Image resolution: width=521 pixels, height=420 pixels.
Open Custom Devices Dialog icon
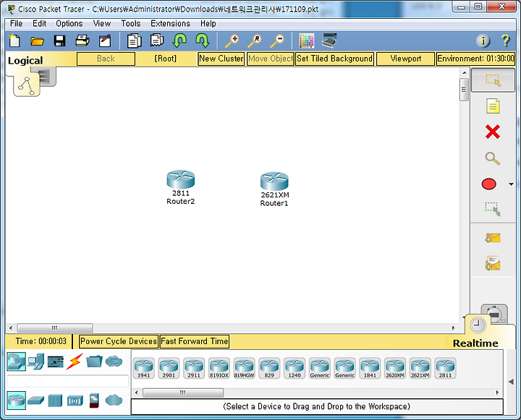(329, 40)
